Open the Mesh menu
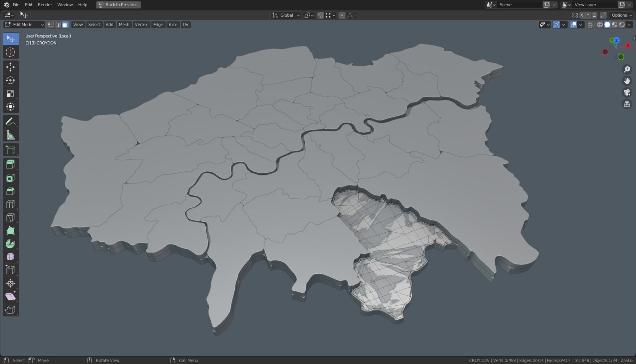The width and height of the screenshot is (636, 364). tap(124, 25)
